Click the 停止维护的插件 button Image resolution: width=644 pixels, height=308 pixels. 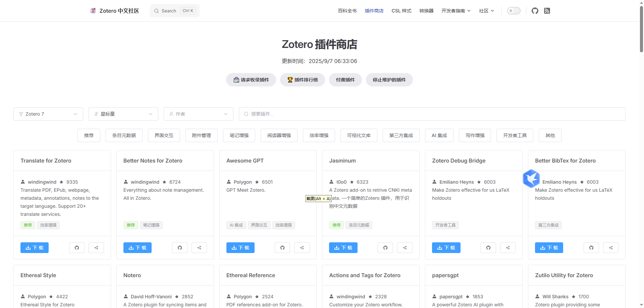tap(389, 80)
